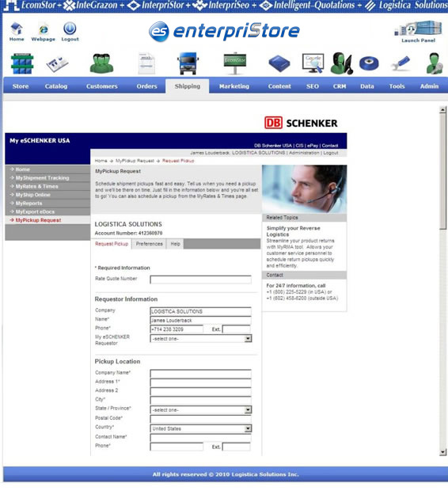Screen dimensions: 448x491
Task: Open the Content menu tab
Action: coord(279,86)
